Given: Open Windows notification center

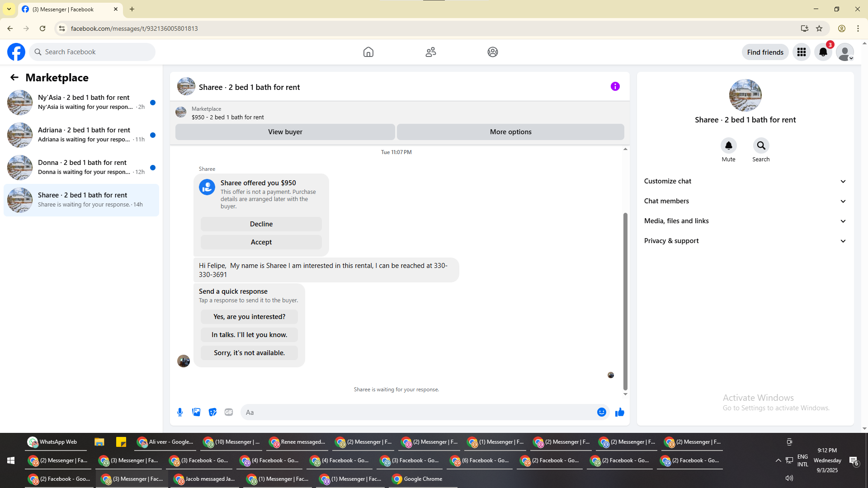Looking at the screenshot, I should pos(854,460).
